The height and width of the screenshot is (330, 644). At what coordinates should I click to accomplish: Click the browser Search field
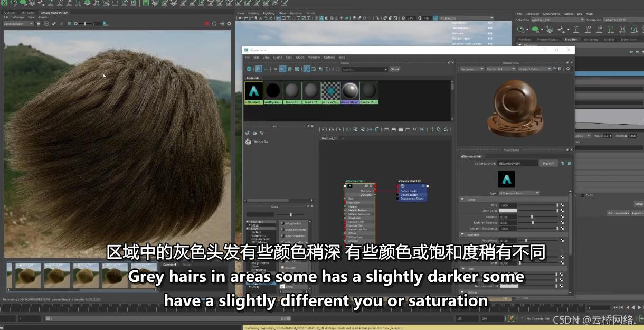click(364, 69)
